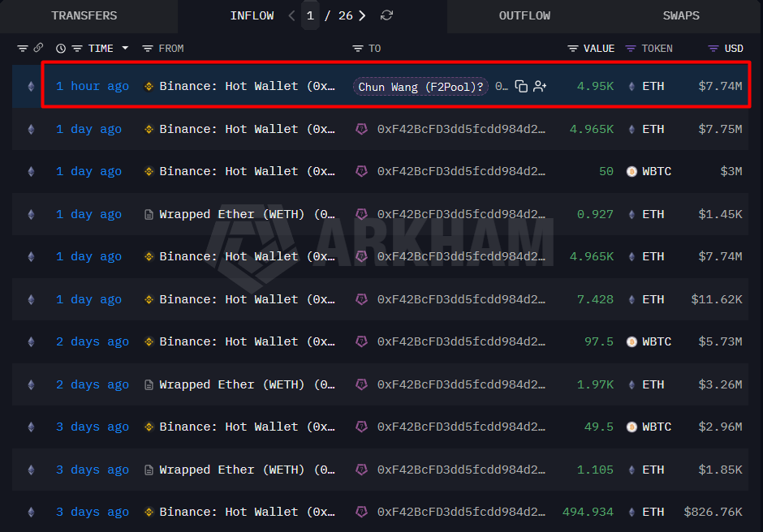Open 3 days ago link in the 49.5 WBTC row

93,427
